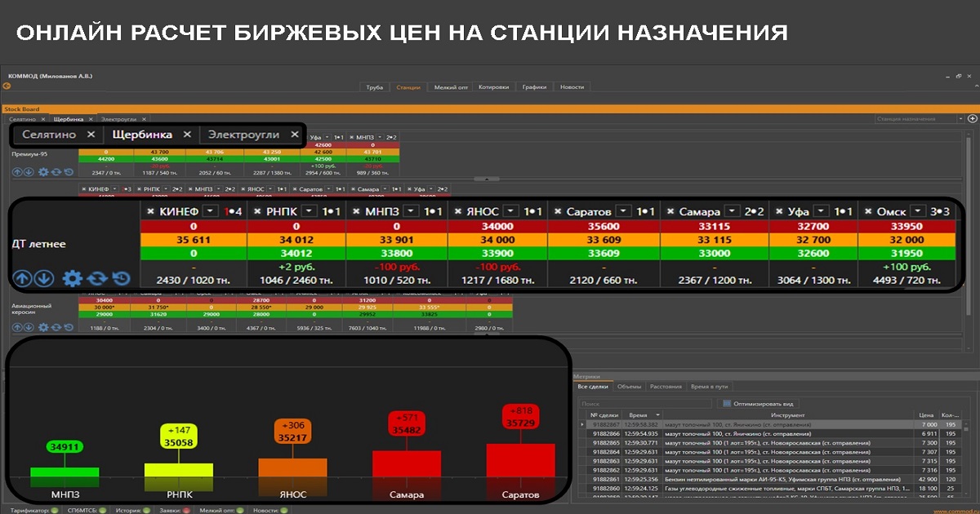Open the Мелкий опт top tab
This screenshot has width=980, height=514.
451,86
